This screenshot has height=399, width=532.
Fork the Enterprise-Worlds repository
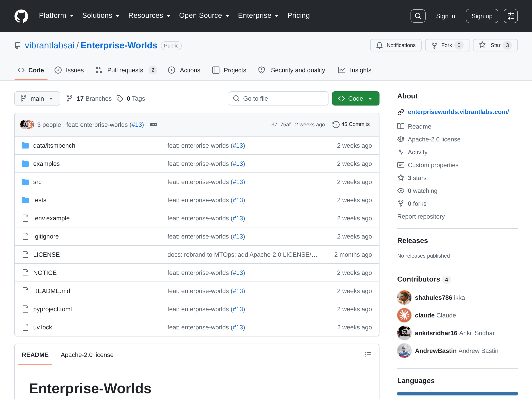[x=447, y=45]
